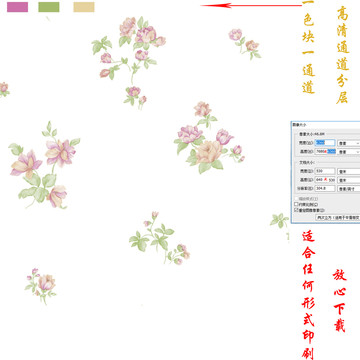Click the red arrow pointing to swatches
360x360 pixels.
[x=252, y=5]
